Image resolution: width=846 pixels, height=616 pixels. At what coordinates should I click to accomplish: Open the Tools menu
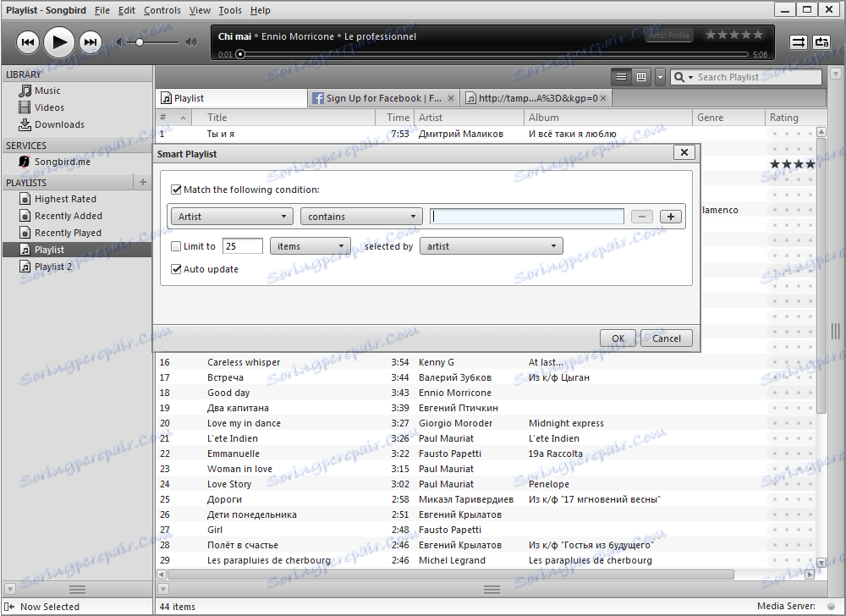point(230,10)
